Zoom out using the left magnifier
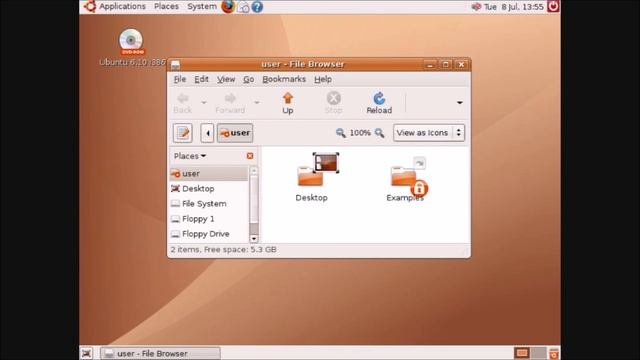 pos(340,133)
